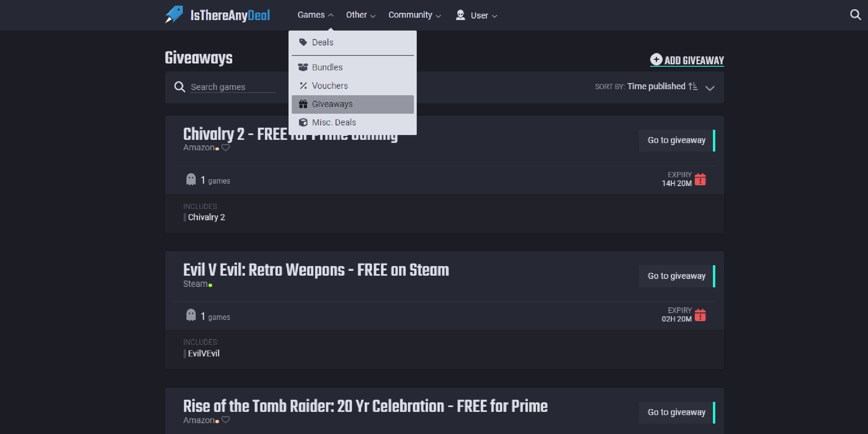868x434 pixels.
Task: Click the Vouchers percent icon
Action: coord(303,86)
